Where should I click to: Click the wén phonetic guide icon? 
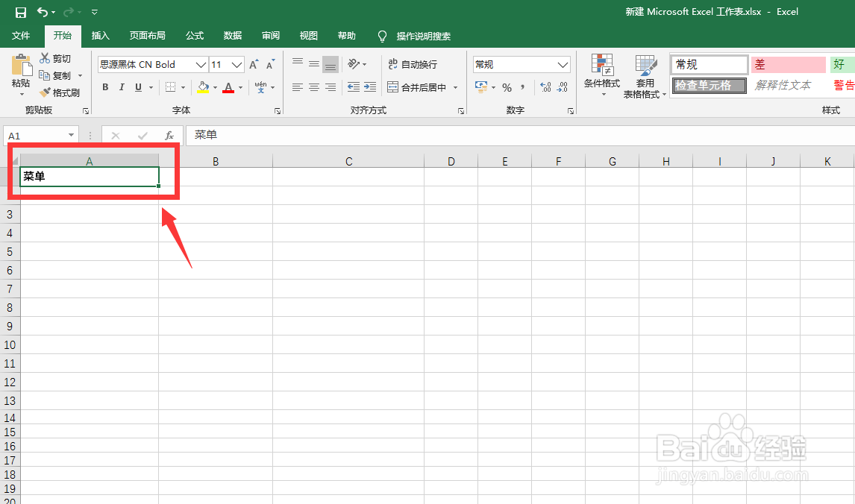(260, 87)
